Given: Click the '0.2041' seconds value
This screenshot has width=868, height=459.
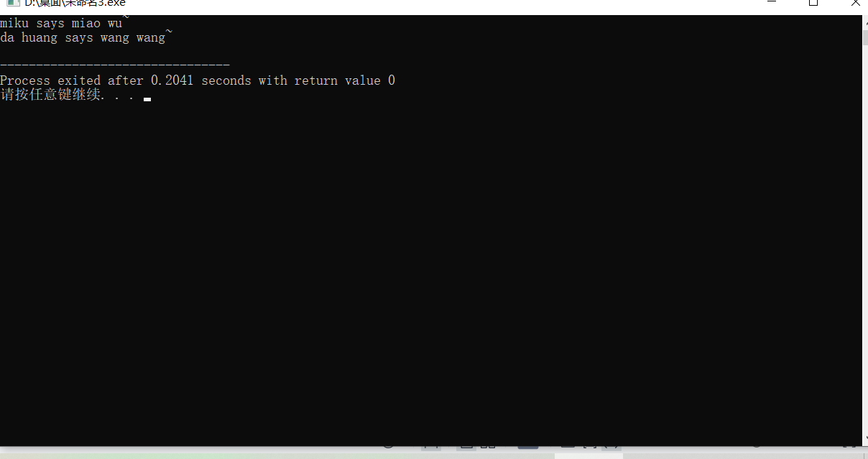Looking at the screenshot, I should coord(172,80).
